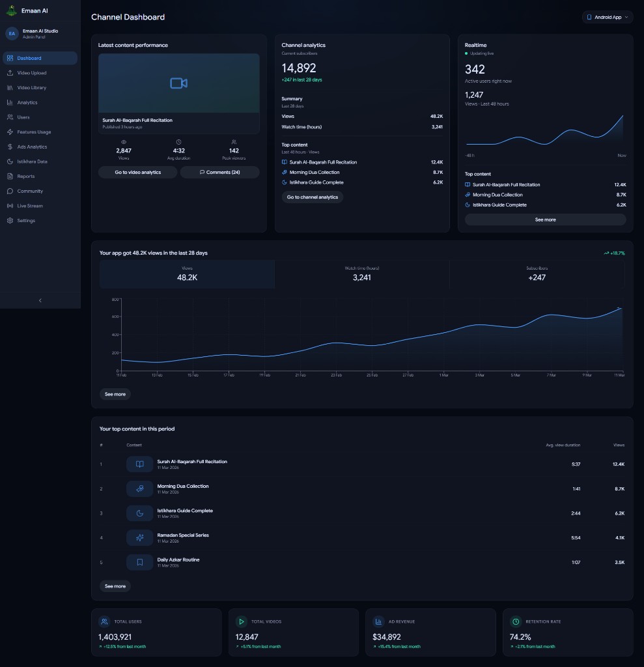Open the Video Library sidebar item
The image size is (644, 667).
40,88
